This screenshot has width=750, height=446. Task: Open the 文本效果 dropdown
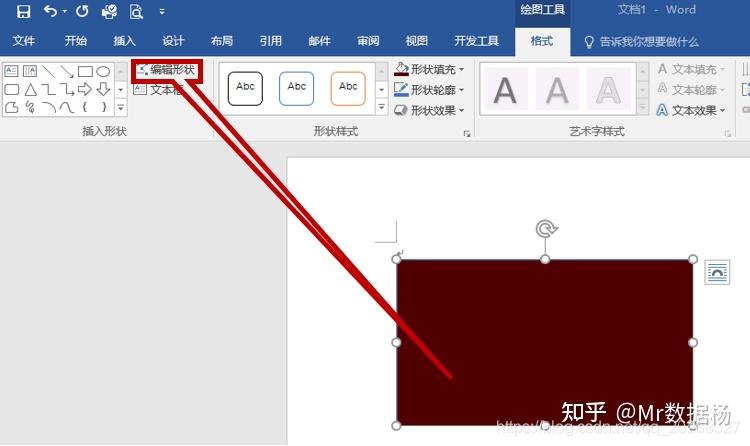[x=692, y=111]
